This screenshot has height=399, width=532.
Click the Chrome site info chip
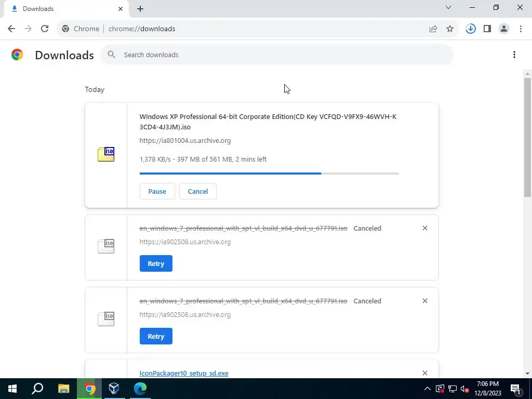tap(81, 29)
